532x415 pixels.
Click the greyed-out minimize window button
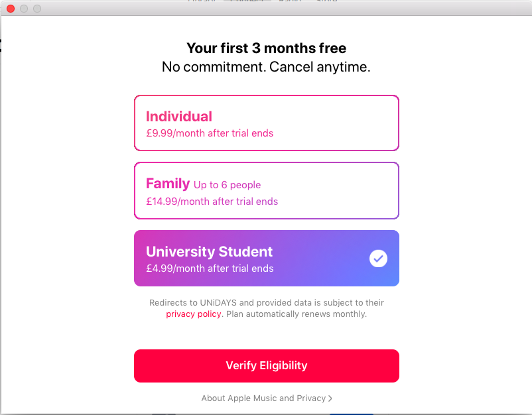pos(24,9)
